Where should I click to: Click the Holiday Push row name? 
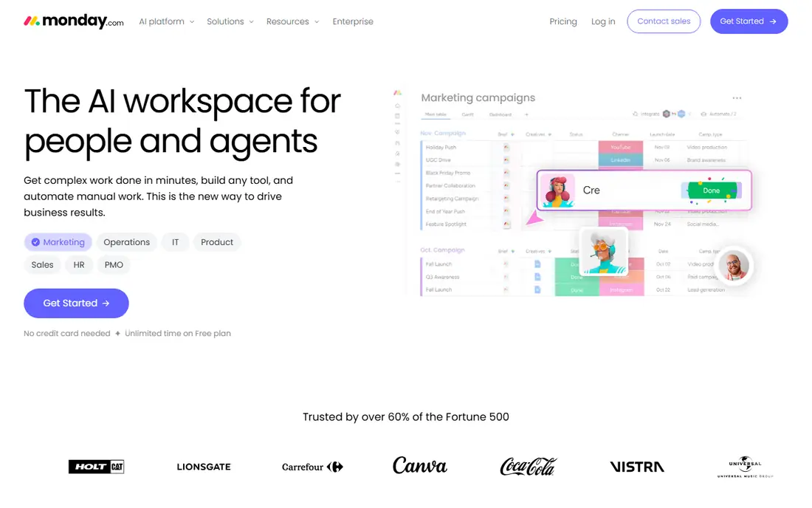441,148
